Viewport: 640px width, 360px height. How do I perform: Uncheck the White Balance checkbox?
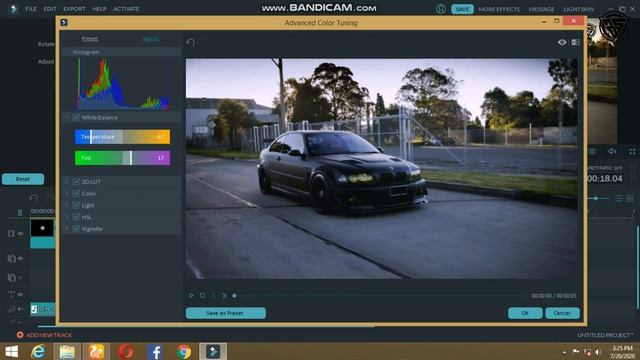(x=76, y=117)
